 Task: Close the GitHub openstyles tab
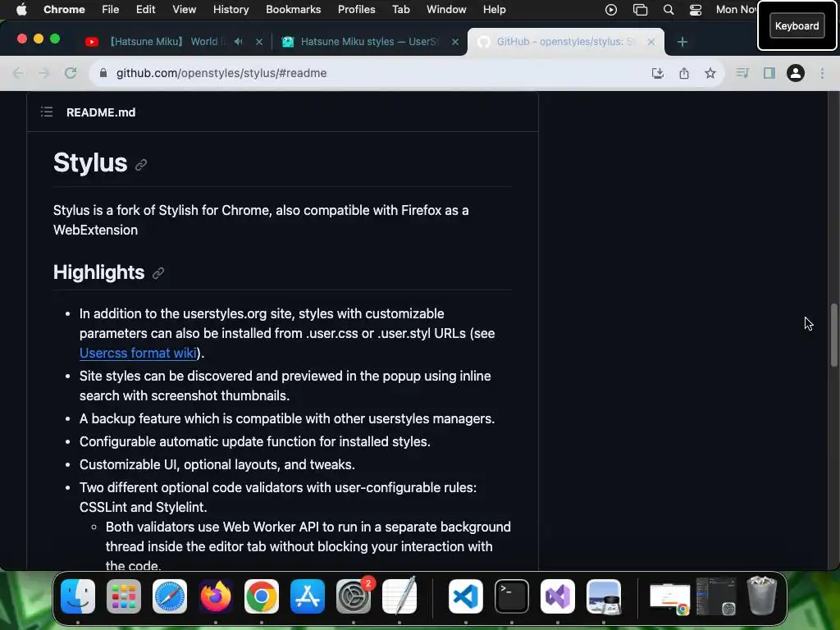[x=651, y=42]
